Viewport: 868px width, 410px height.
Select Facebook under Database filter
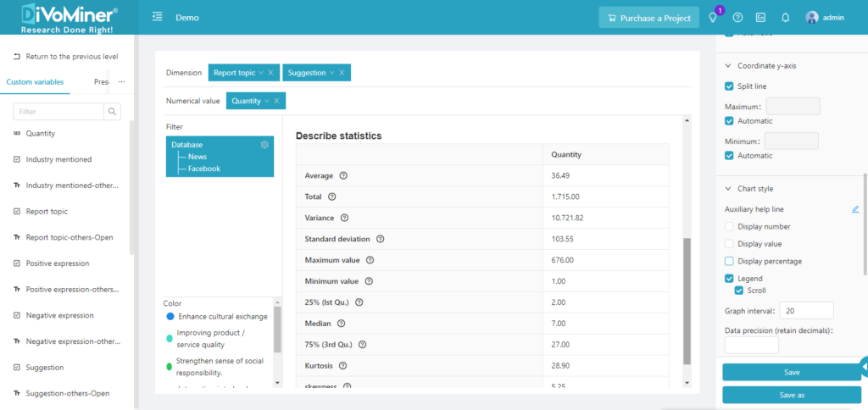tap(203, 169)
